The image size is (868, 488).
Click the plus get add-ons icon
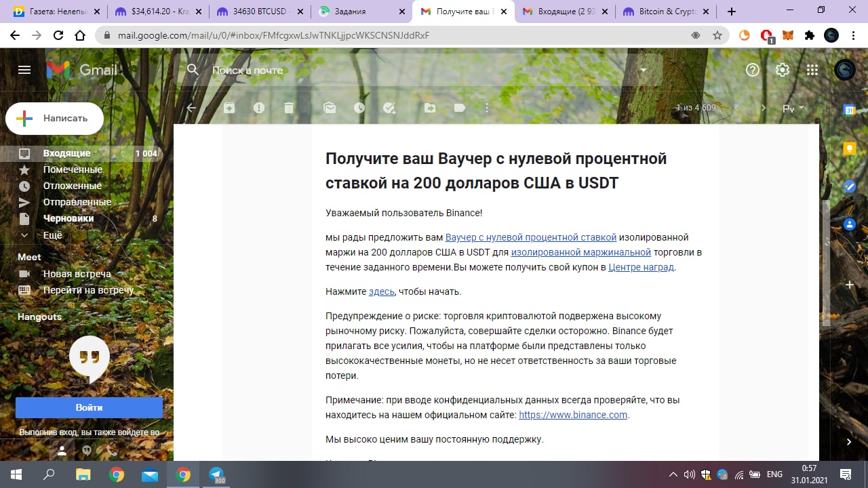click(849, 285)
